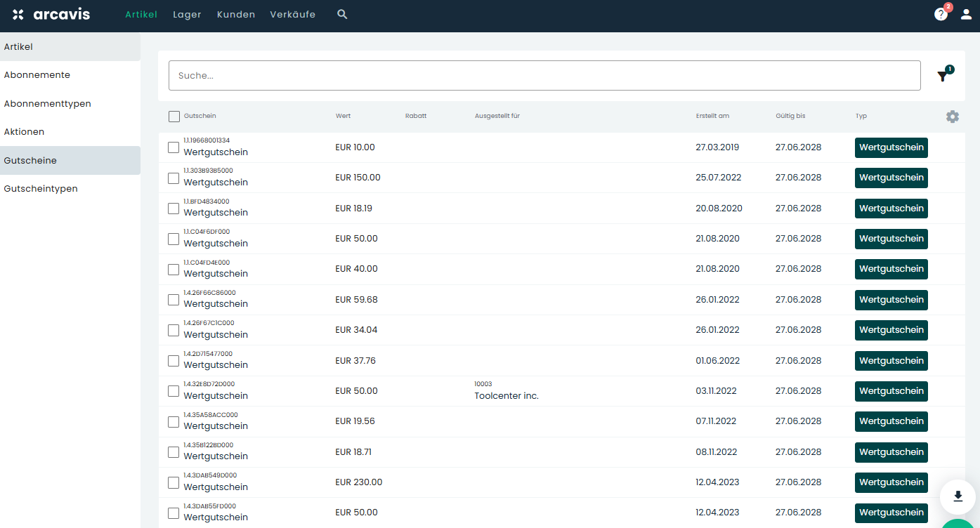Open the user account icon
Screen dimensions: 980x528
(x=966, y=14)
